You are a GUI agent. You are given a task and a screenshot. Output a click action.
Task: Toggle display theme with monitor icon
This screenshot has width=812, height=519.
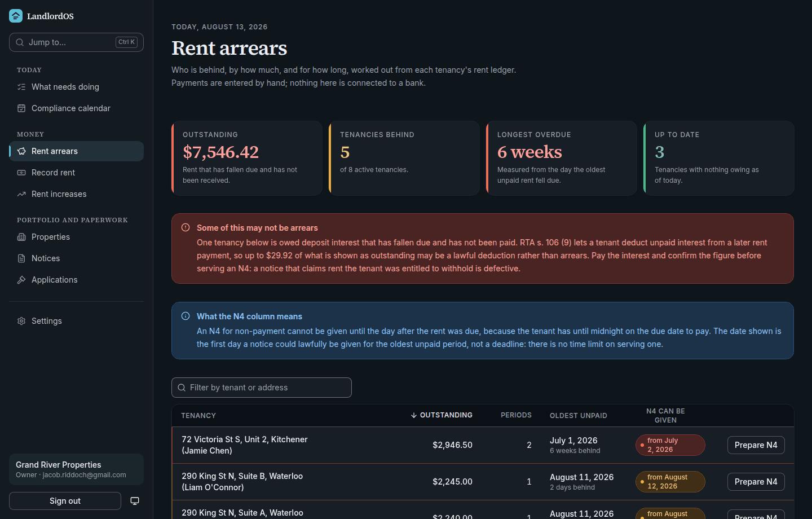135,501
